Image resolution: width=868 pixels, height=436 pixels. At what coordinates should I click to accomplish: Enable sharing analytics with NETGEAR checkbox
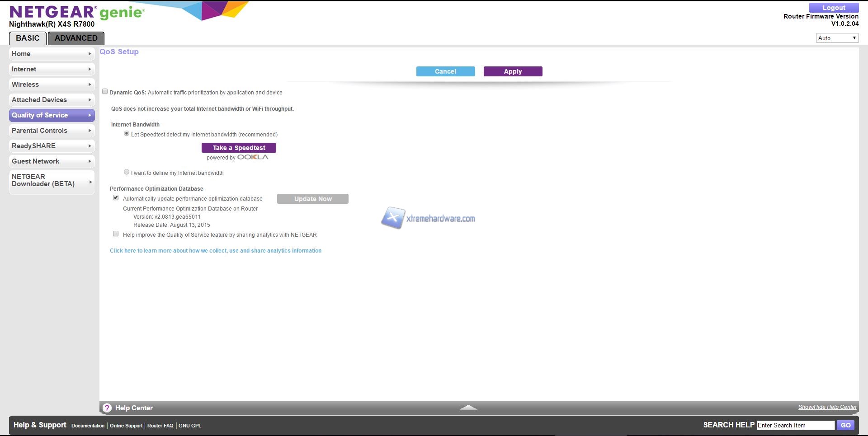(x=116, y=234)
